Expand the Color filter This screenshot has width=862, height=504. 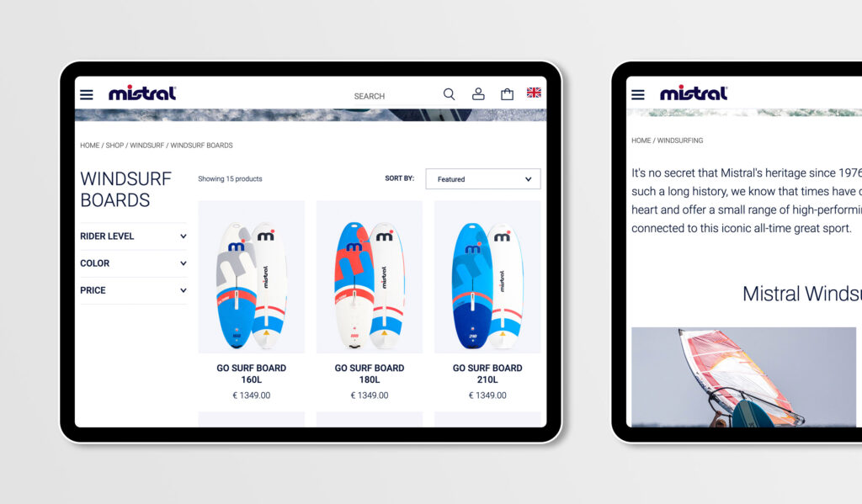(134, 263)
